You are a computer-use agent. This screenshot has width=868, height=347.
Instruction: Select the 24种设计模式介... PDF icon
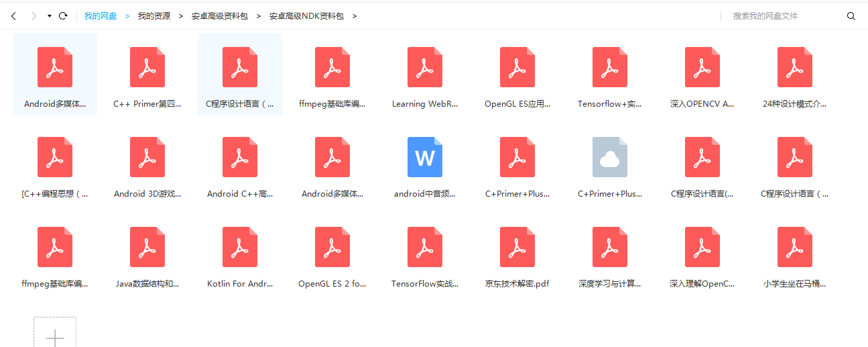pos(795,67)
